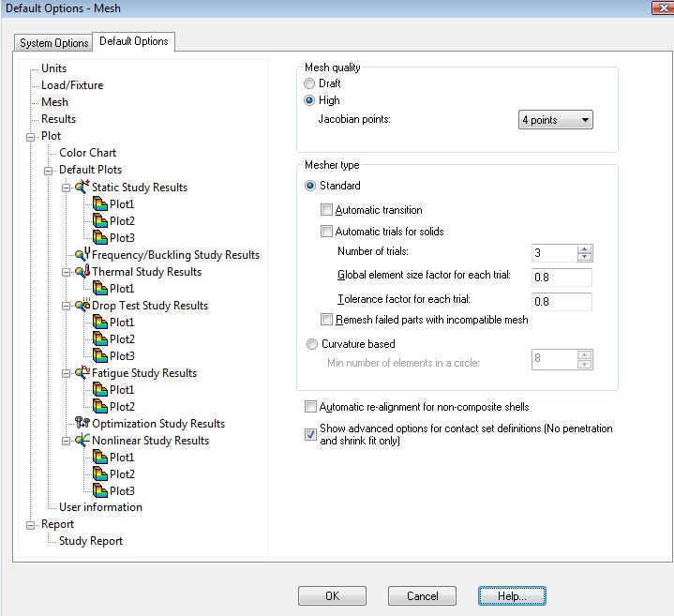Collapse the Report tree node
Viewport: 674px width, 616px height.
(30, 525)
